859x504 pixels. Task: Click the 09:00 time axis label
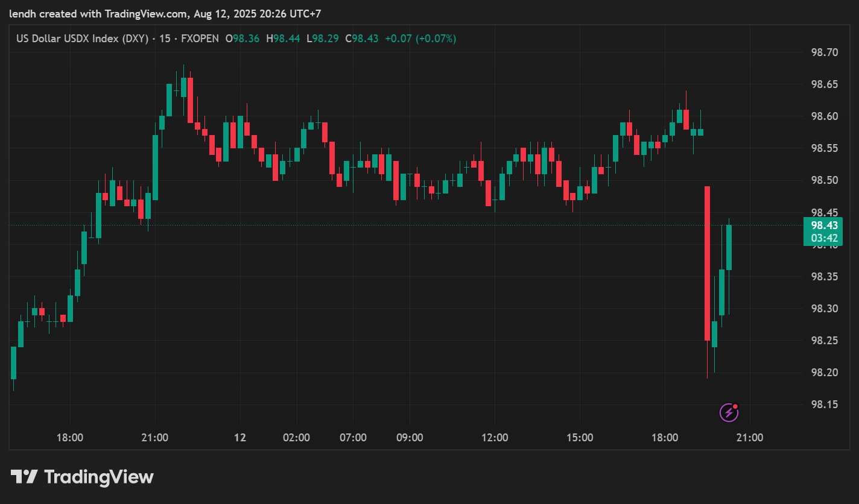(x=410, y=438)
